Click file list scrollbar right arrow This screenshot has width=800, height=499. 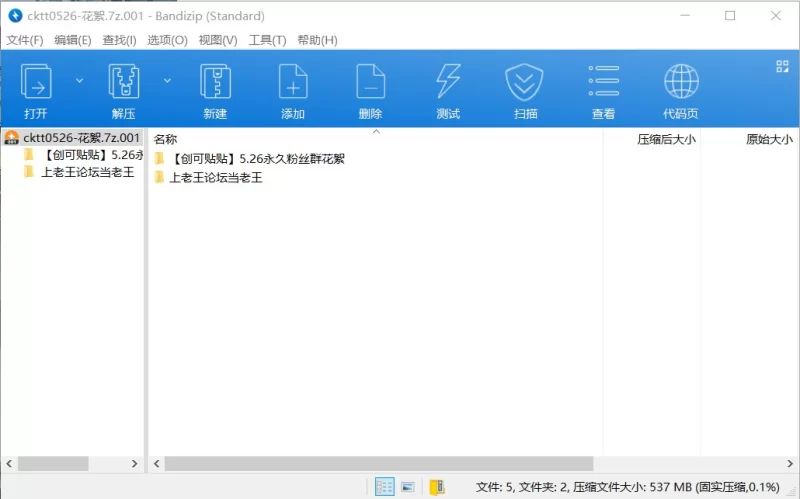coord(790,464)
